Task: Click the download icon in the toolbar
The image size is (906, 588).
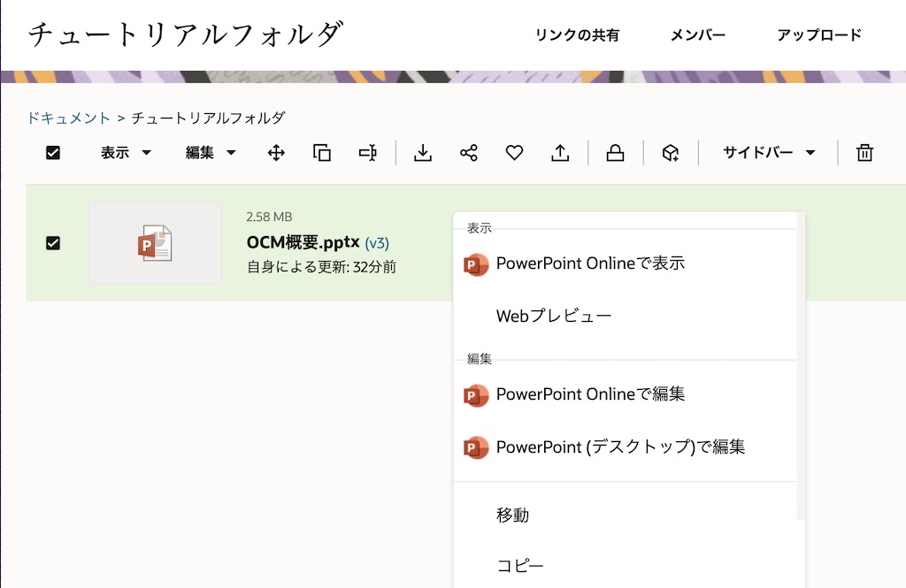Action: pyautogui.click(x=423, y=152)
